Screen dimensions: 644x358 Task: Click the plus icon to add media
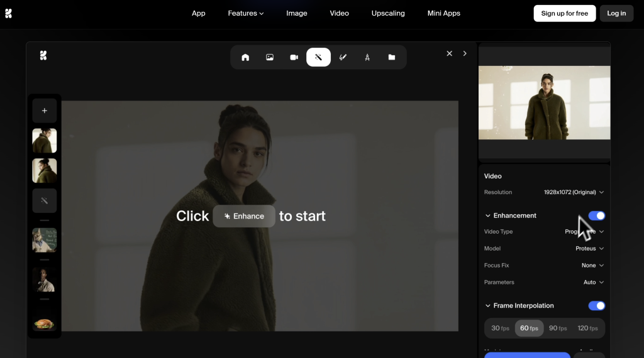pos(45,111)
